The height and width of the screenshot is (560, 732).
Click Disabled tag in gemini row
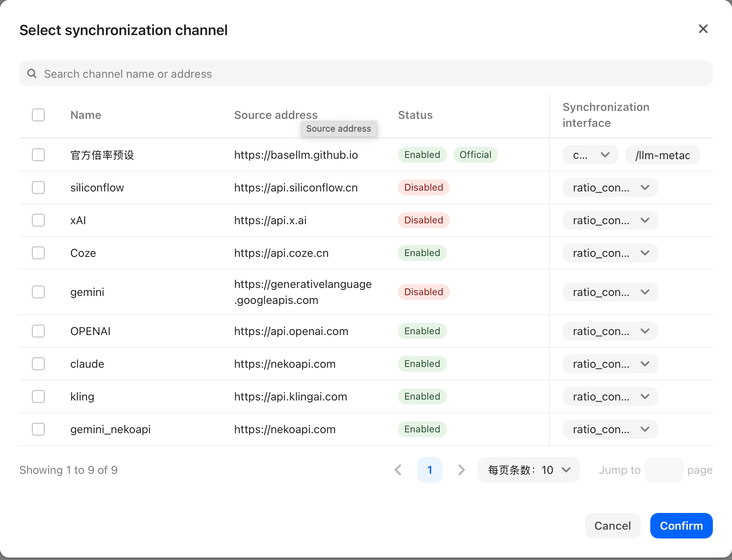click(423, 292)
